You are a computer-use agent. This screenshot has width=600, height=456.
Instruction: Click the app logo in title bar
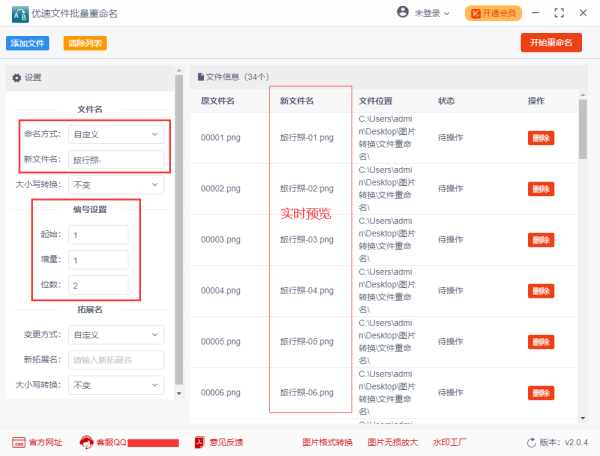point(15,13)
